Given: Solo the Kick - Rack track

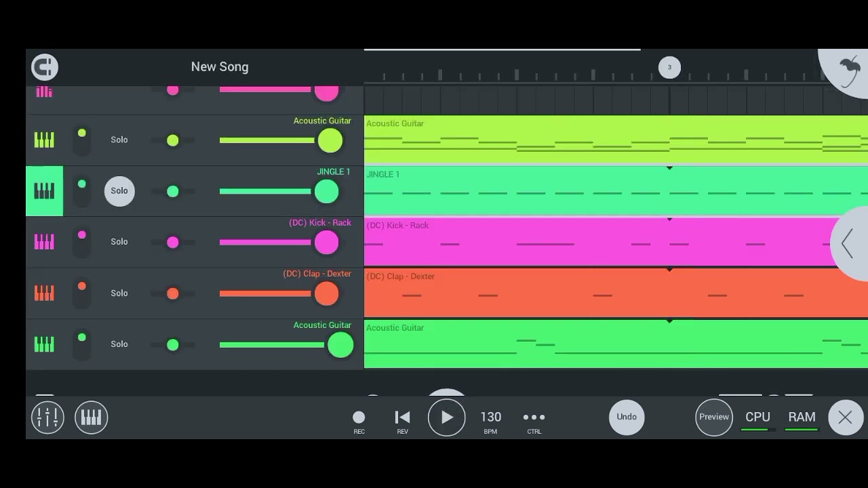Looking at the screenshot, I should pyautogui.click(x=119, y=241).
